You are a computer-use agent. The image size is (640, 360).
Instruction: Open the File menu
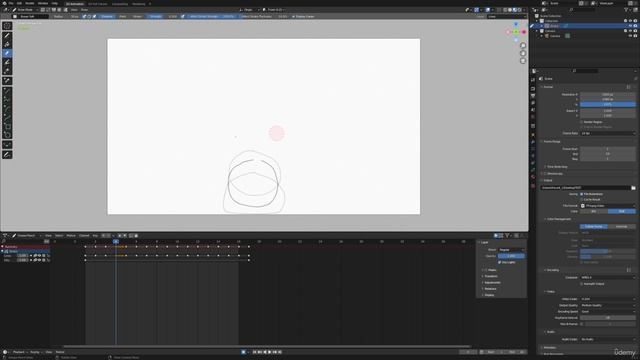click(x=11, y=3)
